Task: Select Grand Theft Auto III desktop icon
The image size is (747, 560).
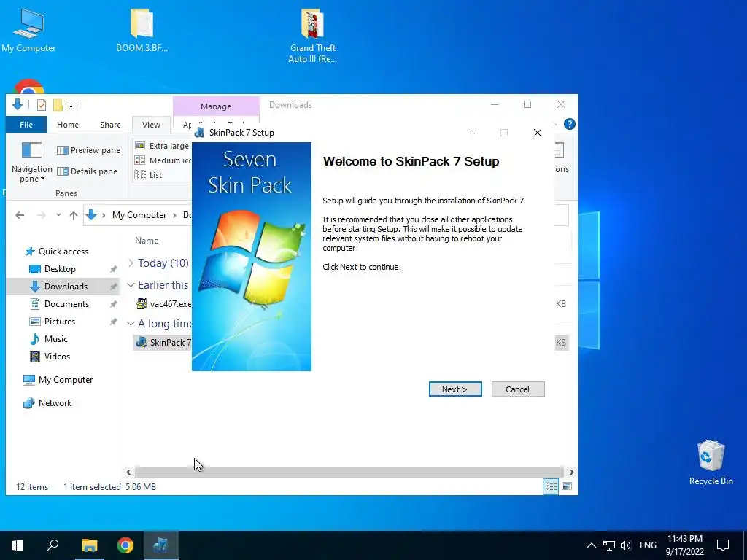Action: click(x=312, y=36)
